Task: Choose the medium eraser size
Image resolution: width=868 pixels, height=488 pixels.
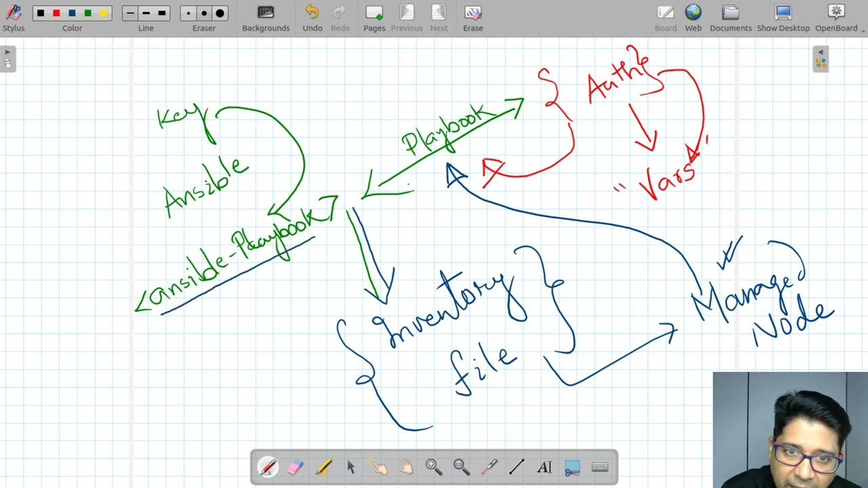Action: [x=203, y=13]
